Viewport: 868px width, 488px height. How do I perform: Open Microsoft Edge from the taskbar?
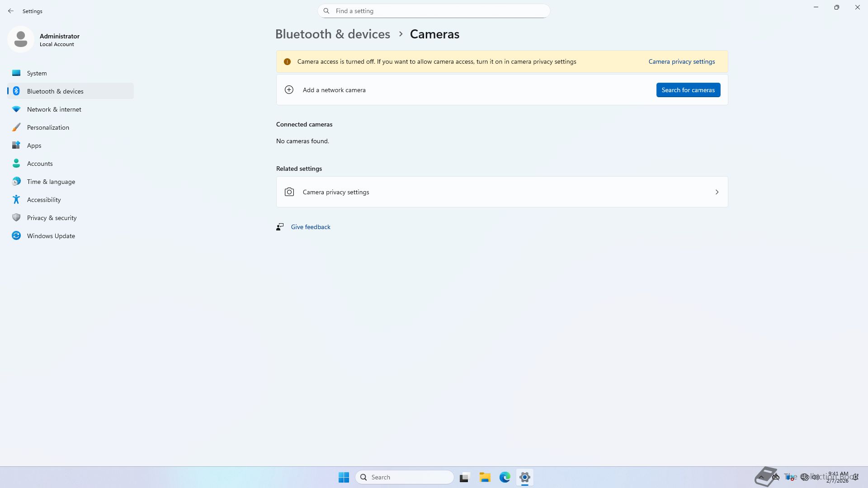505,477
